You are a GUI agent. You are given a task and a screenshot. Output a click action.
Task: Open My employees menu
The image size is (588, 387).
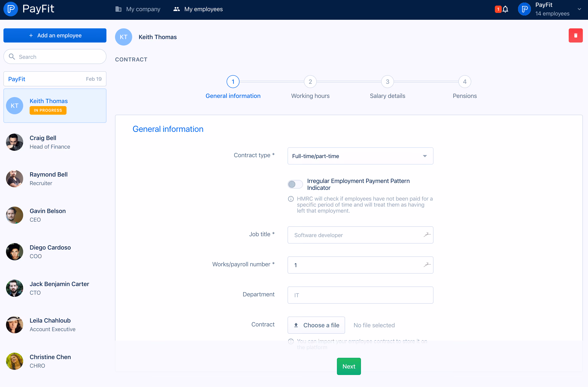pos(198,9)
